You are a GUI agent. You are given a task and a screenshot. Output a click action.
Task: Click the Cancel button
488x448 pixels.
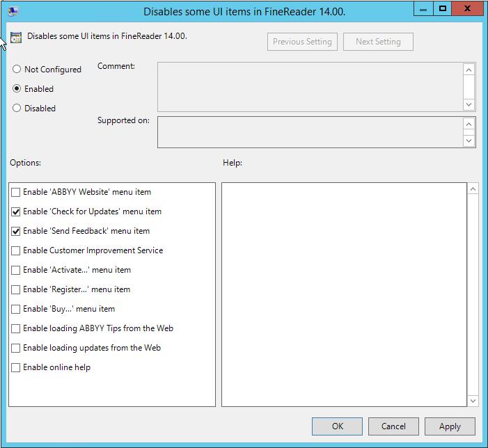click(x=393, y=426)
